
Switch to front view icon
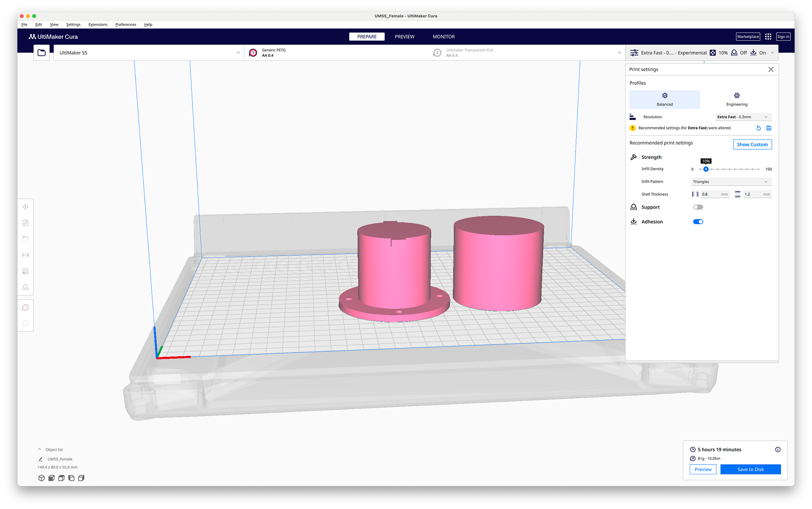51,478
